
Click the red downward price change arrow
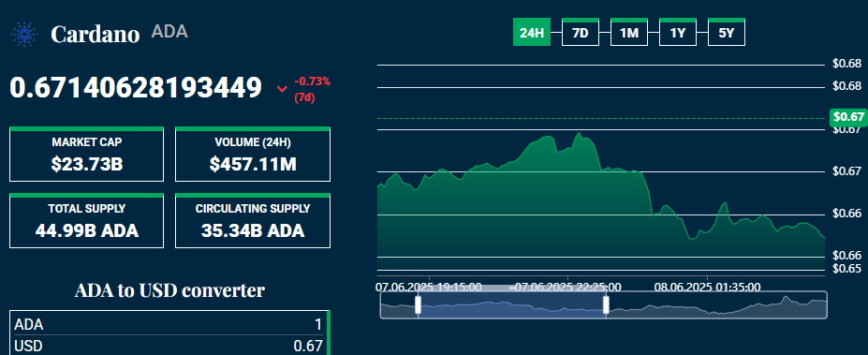pyautogui.click(x=283, y=89)
